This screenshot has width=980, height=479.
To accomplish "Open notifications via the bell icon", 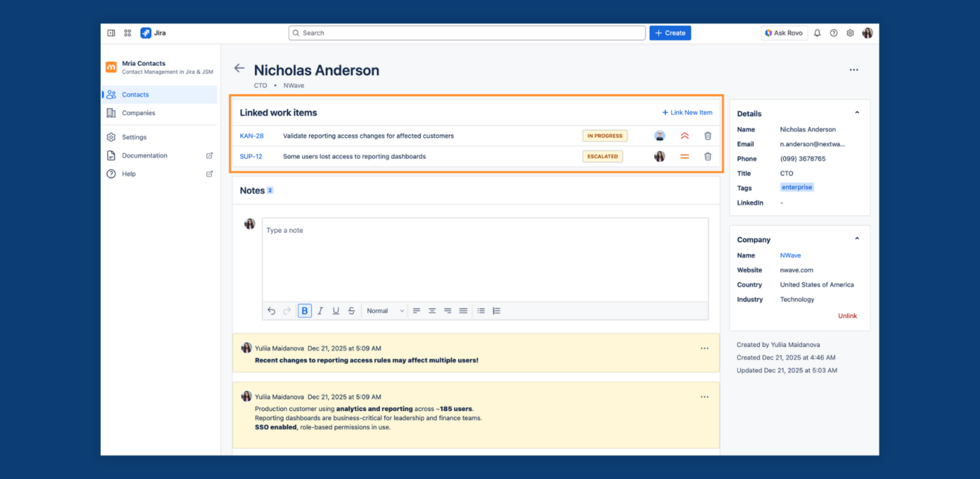I will 817,32.
